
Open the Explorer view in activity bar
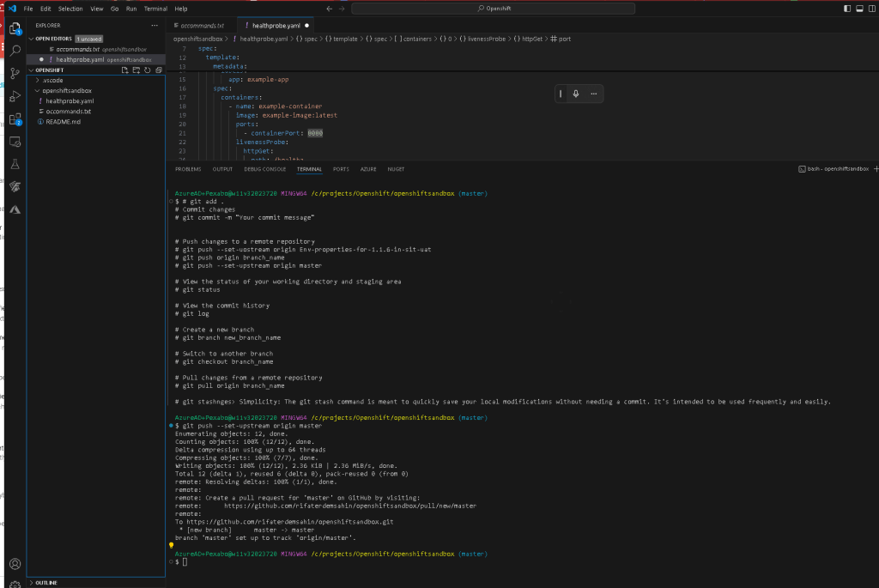[x=15, y=28]
